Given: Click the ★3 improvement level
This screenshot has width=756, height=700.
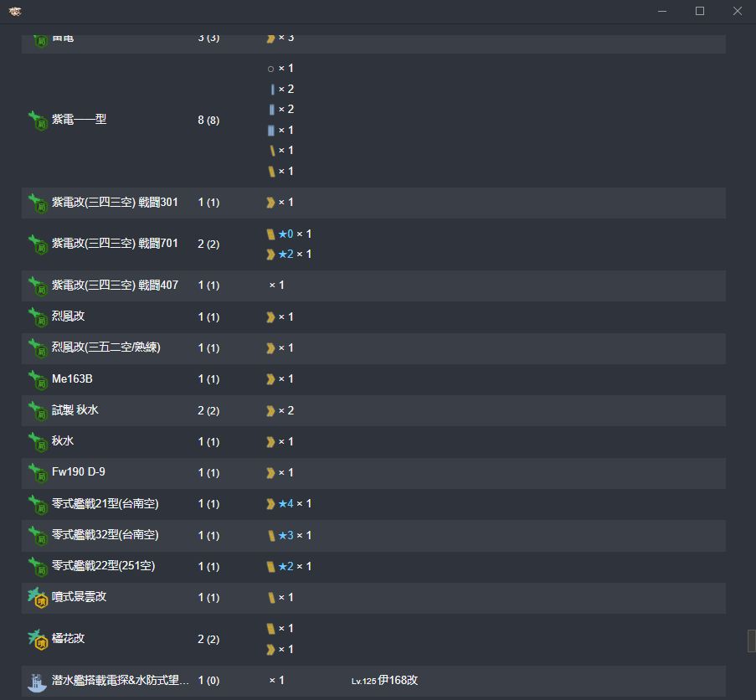Looking at the screenshot, I should (x=286, y=536).
